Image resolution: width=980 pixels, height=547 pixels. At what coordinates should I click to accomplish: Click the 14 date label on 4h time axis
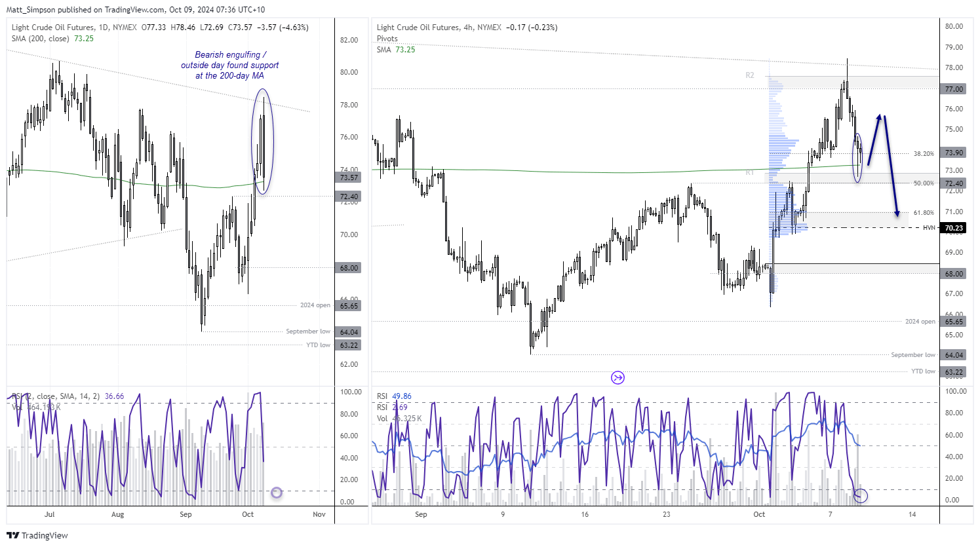912,514
